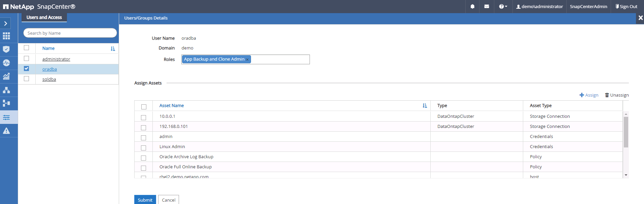Uncheck the oradba user checkbox

[27, 69]
